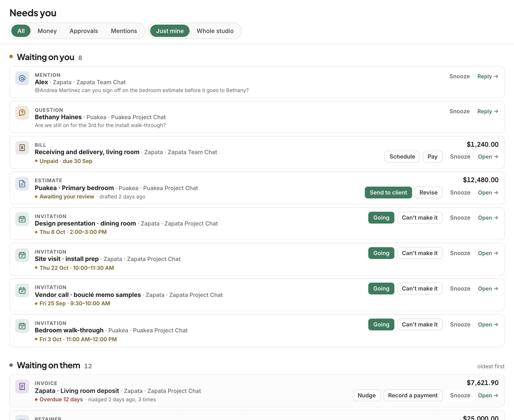Switch scope to Whole studio
The height and width of the screenshot is (420, 514).
[x=215, y=31]
